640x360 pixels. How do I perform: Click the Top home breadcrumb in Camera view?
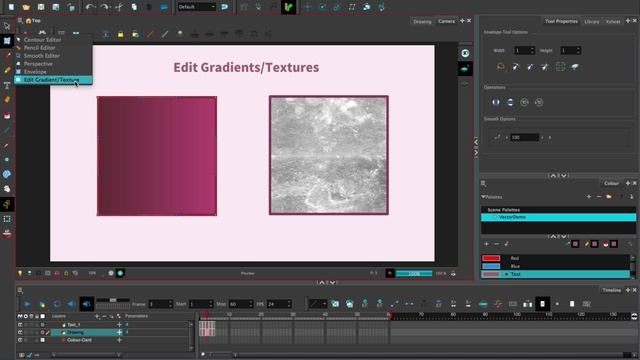click(33, 20)
